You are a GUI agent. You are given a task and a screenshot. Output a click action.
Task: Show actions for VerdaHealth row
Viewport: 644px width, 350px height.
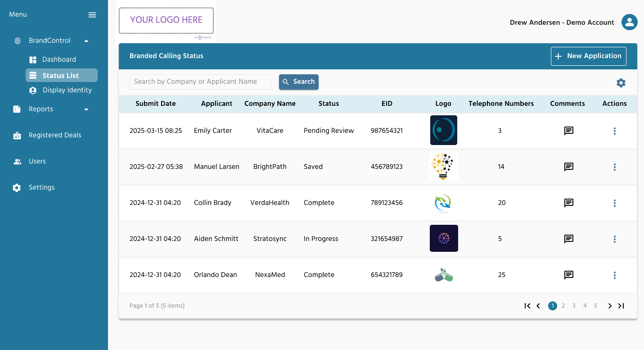click(615, 203)
